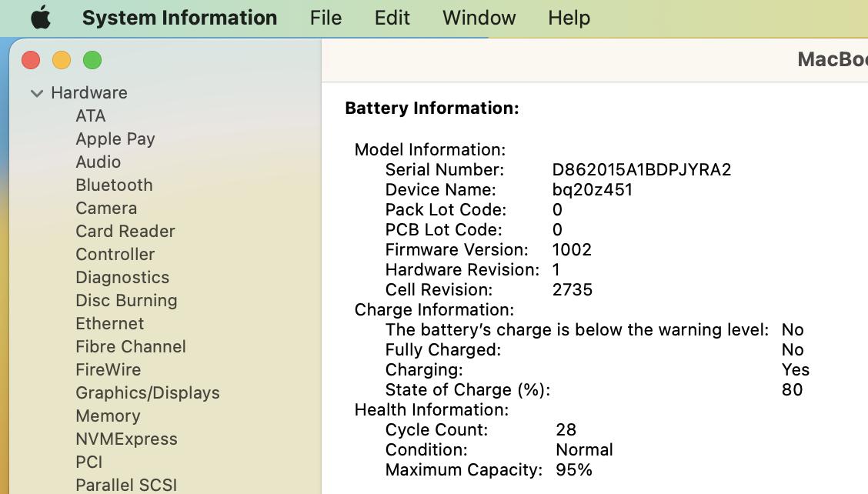The width and height of the screenshot is (868, 494).
Task: Select Audio in the sidebar
Action: point(98,162)
